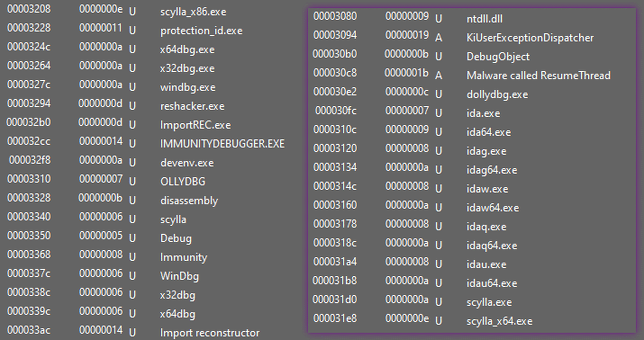Click offset 000031e8
Screen dimensions: 644x340
(x=335, y=318)
